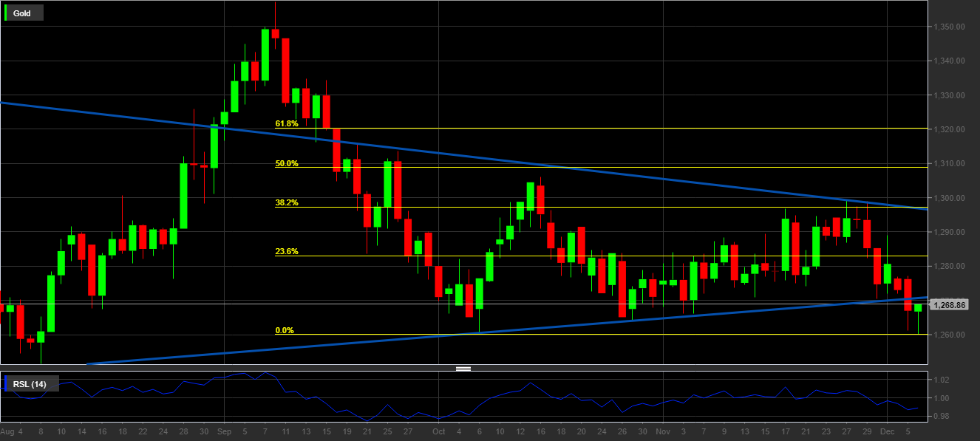980x441 pixels.
Task: Click the Dec label on date axis
Action: click(x=888, y=431)
